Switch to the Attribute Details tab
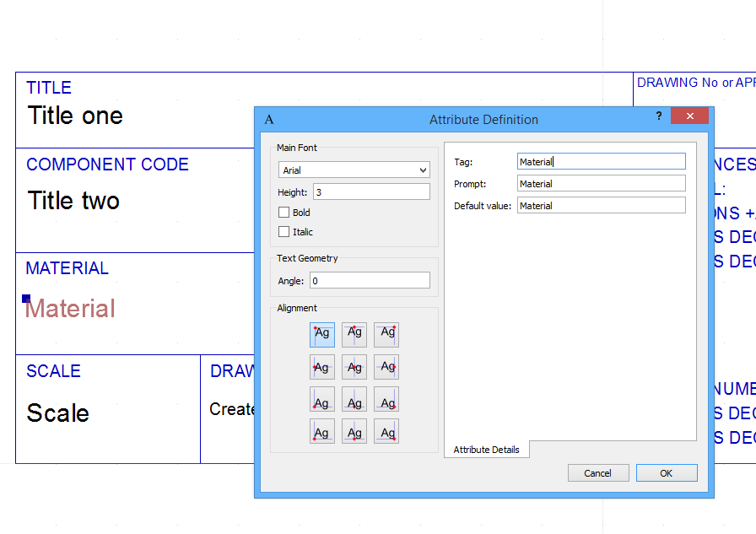 487,449
